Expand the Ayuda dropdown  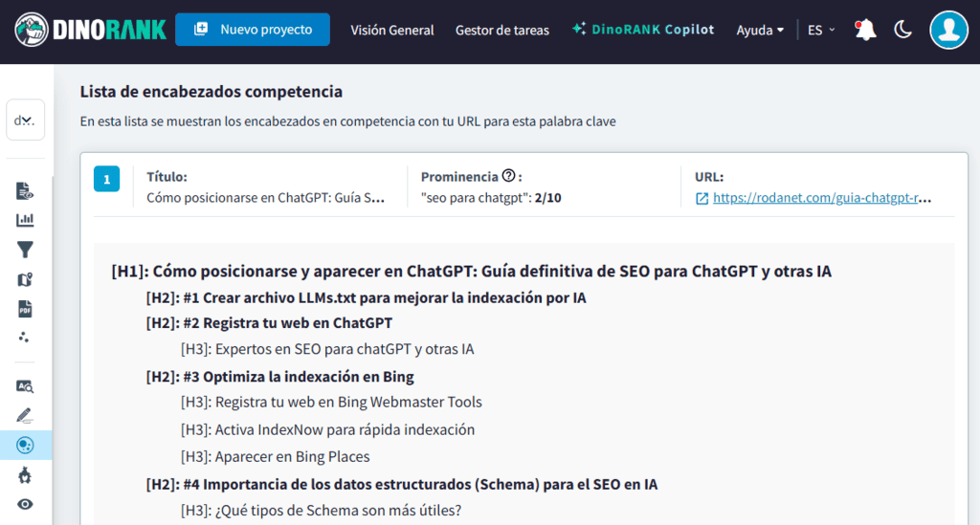point(759,30)
